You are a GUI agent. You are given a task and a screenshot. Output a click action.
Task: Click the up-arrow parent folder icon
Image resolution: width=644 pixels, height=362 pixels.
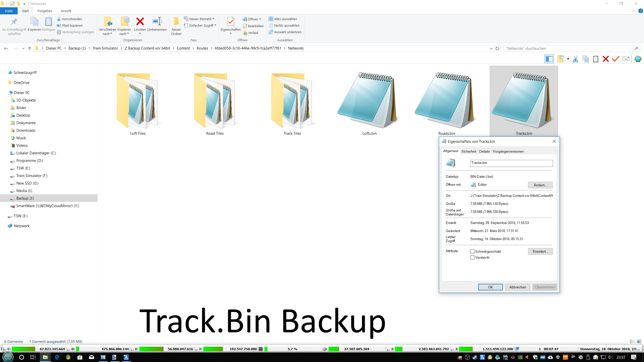pos(30,48)
